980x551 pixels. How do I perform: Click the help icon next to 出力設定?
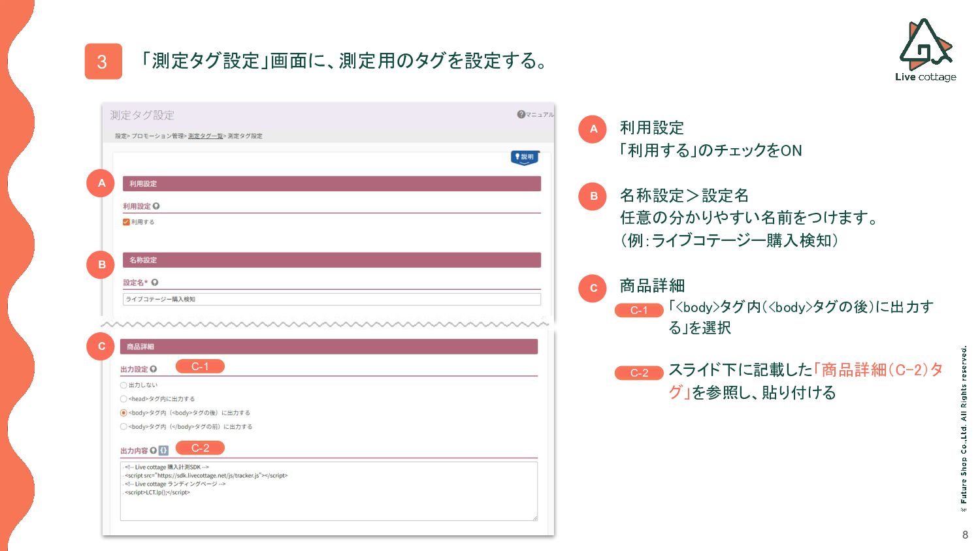coord(154,370)
